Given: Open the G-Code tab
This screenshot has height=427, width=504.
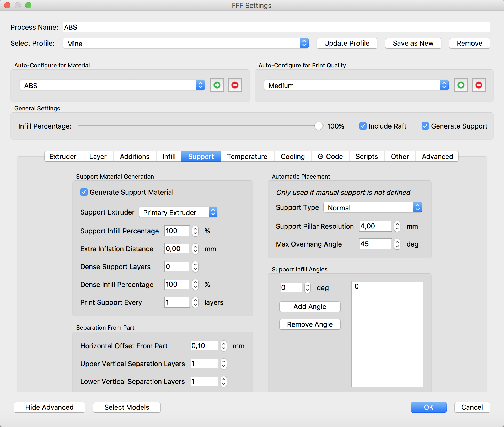Looking at the screenshot, I should pos(330,157).
